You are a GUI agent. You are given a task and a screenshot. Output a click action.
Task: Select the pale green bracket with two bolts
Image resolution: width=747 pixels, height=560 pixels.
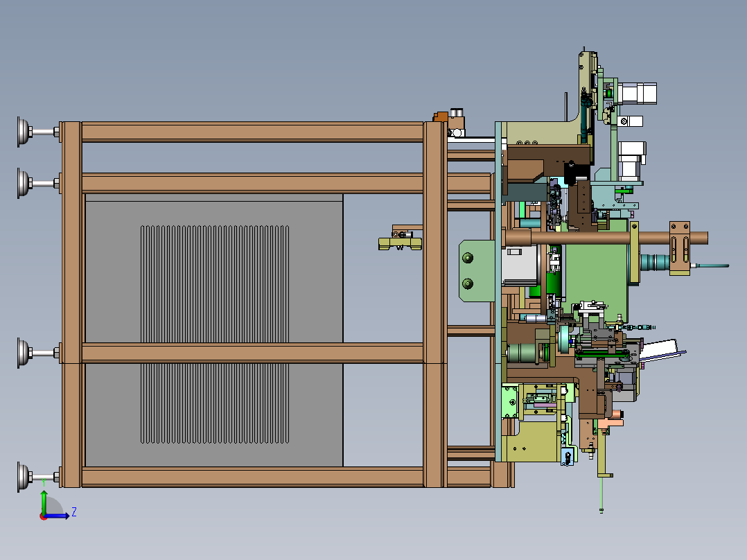click(x=477, y=271)
